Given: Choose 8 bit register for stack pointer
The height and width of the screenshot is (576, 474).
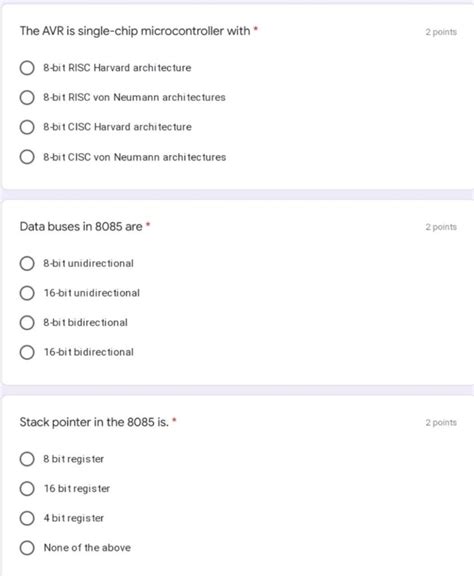Looking at the screenshot, I should pos(27,459).
